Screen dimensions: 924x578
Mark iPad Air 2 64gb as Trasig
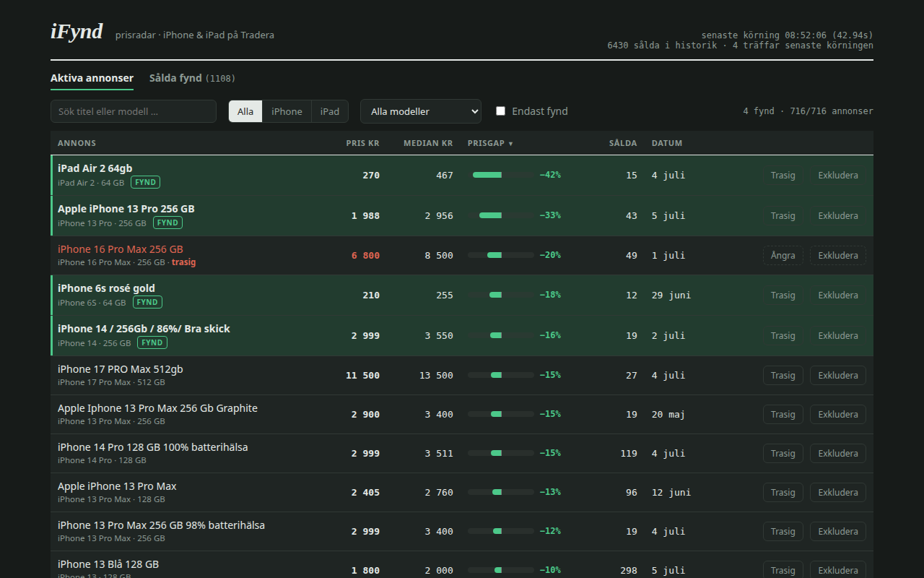pyautogui.click(x=783, y=176)
